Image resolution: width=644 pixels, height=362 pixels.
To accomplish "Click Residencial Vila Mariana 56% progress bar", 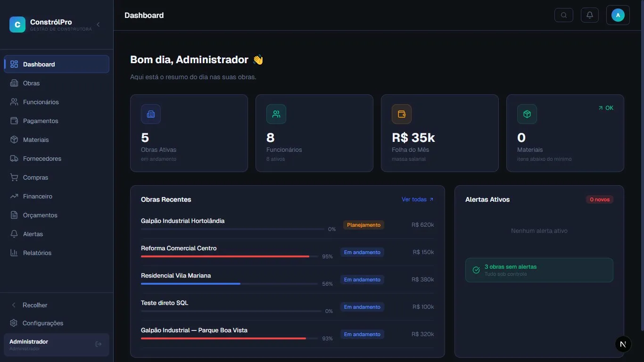I will point(229,284).
